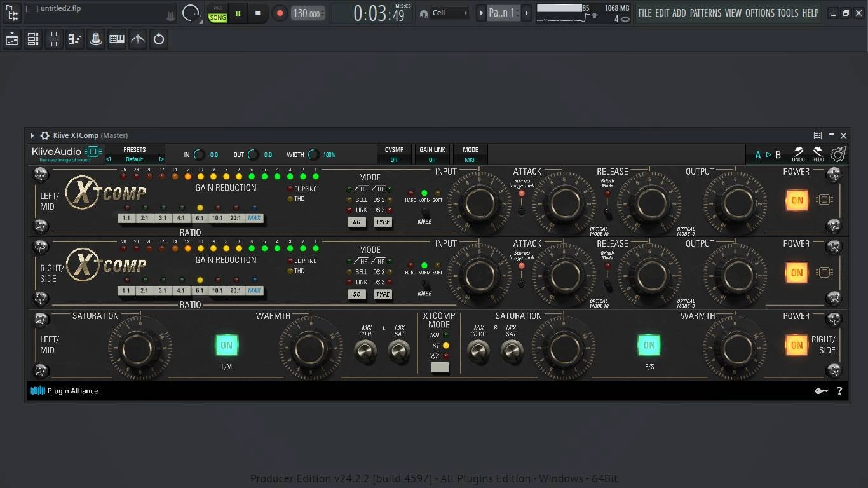Click the XTCOMP MODE switch button
The width and height of the screenshot is (868, 488).
click(x=440, y=367)
